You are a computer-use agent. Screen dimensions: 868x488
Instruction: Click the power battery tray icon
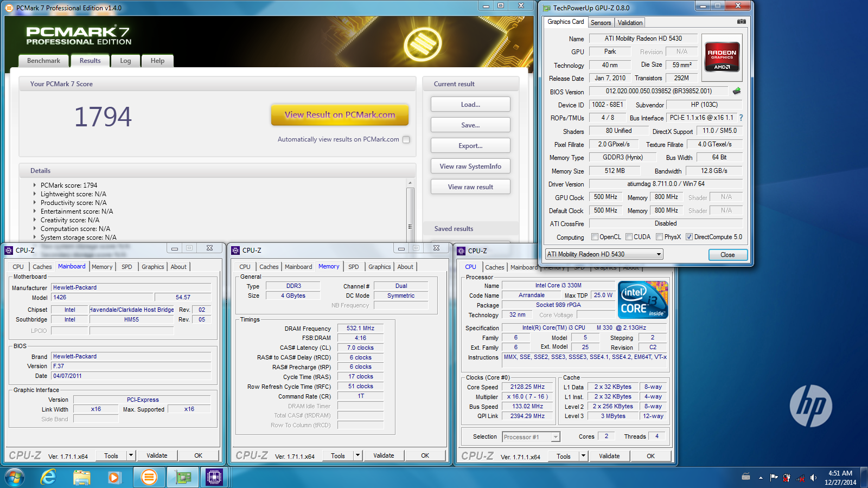(787, 478)
